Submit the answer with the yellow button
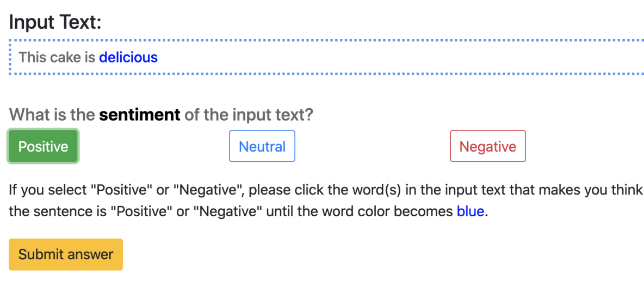 coord(66,254)
